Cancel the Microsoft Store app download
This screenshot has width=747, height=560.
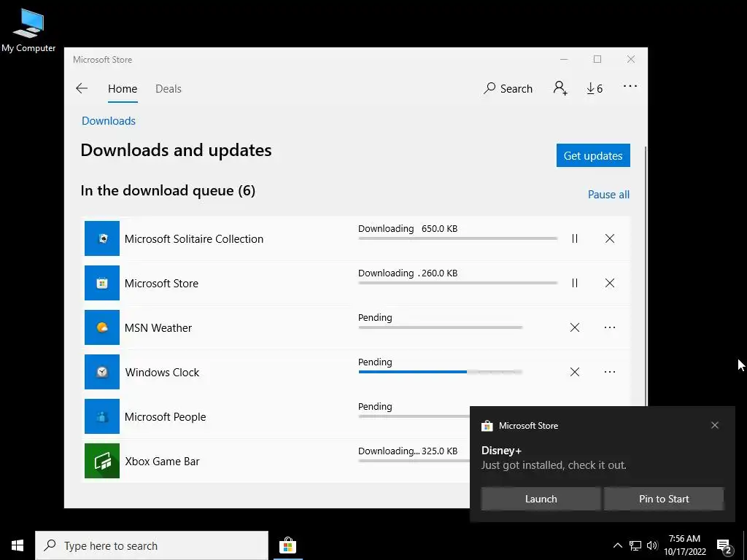tap(610, 283)
